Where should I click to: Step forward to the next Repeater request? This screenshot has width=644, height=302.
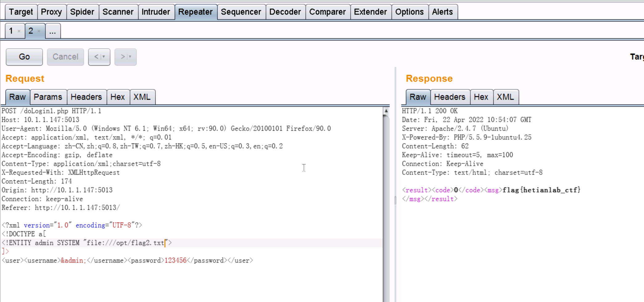[123, 57]
